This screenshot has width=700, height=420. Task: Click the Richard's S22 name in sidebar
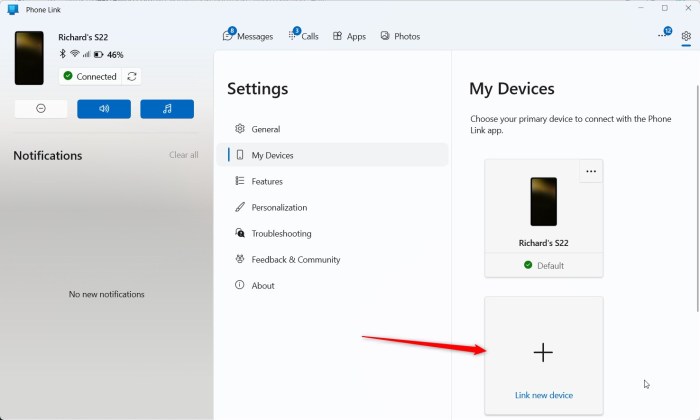[x=83, y=37]
